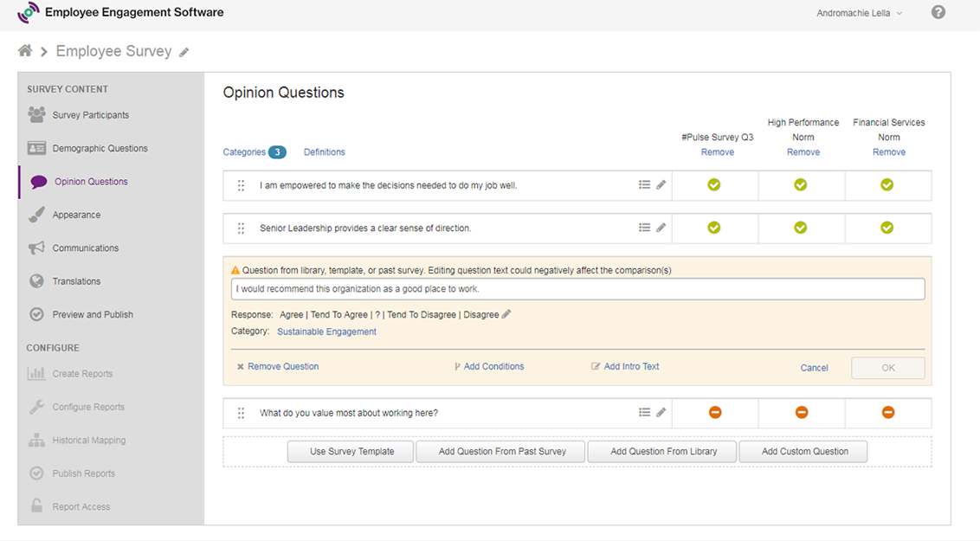Screen dimensions: 980x541
Task: Click Remove Question link
Action: pyautogui.click(x=282, y=367)
